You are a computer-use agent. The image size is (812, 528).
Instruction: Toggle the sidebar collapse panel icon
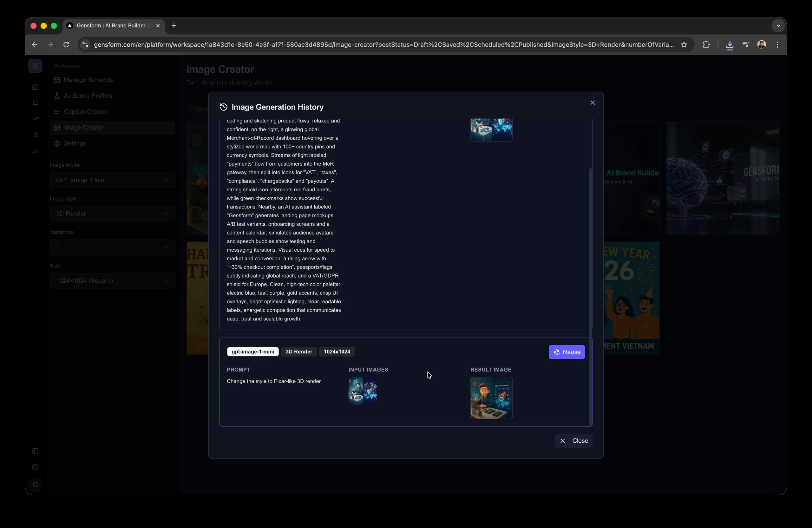pos(35,451)
